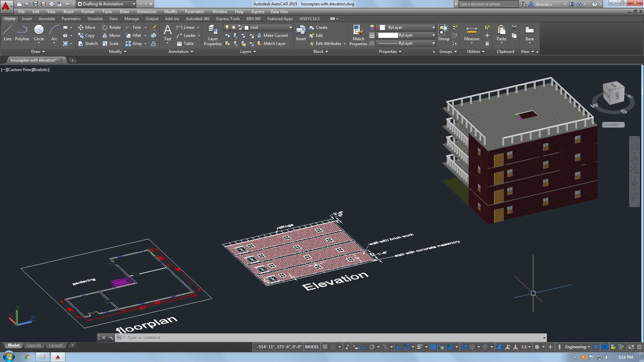Open the Dimension menu
The height and width of the screenshot is (362, 644).
coord(147,12)
